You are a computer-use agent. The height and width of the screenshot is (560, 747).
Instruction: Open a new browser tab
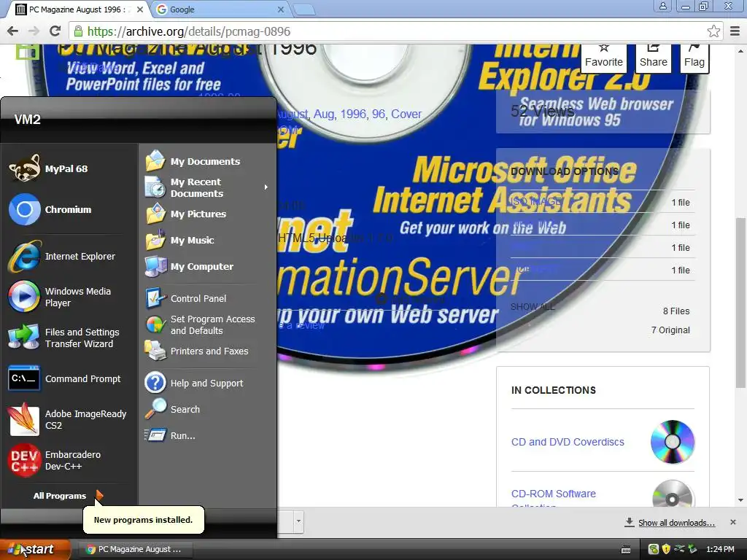pyautogui.click(x=303, y=9)
